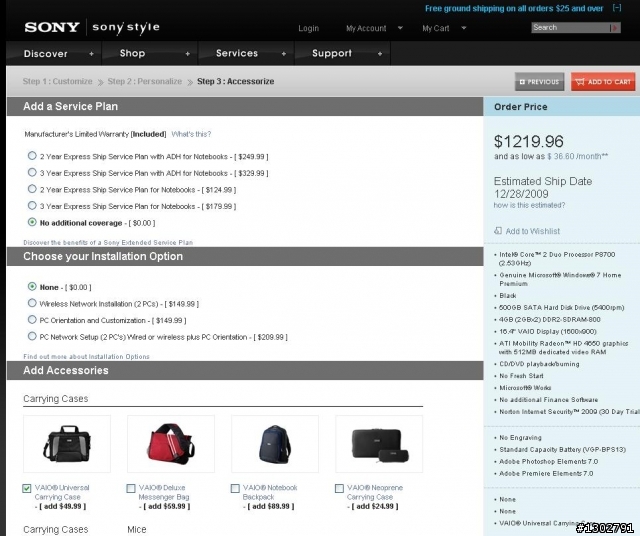This screenshot has height=536, width=640.
Task: Select 3 Year Express Ship Plan $179.99
Action: pyautogui.click(x=32, y=205)
